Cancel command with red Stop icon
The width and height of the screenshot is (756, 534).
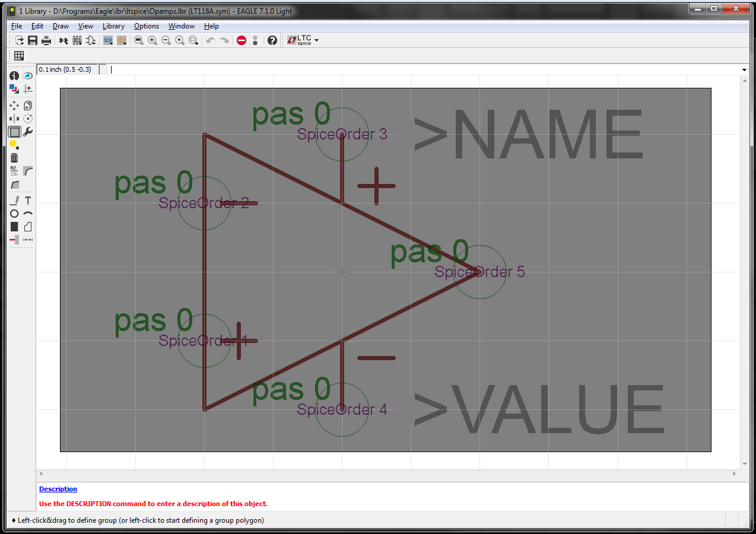pos(242,40)
